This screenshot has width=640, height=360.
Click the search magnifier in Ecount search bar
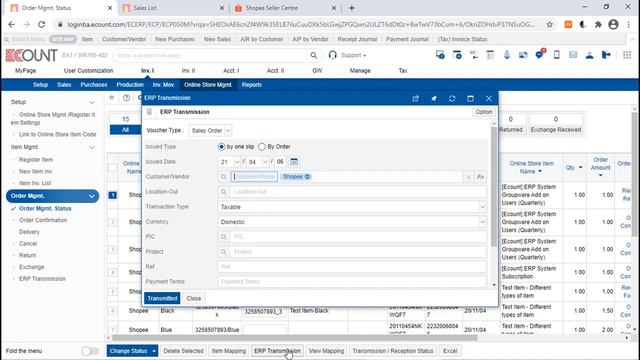[x=313, y=55]
